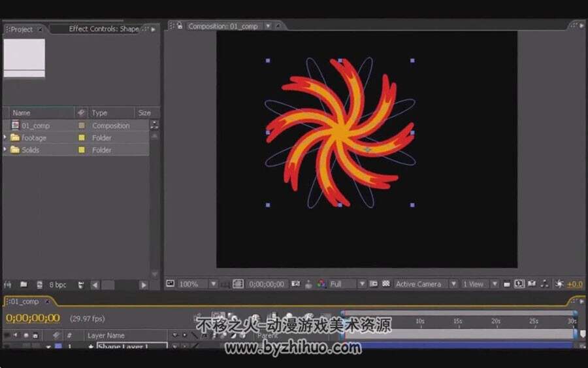588x368 pixels.
Task: Select the Solids folder row
Action: [76, 150]
